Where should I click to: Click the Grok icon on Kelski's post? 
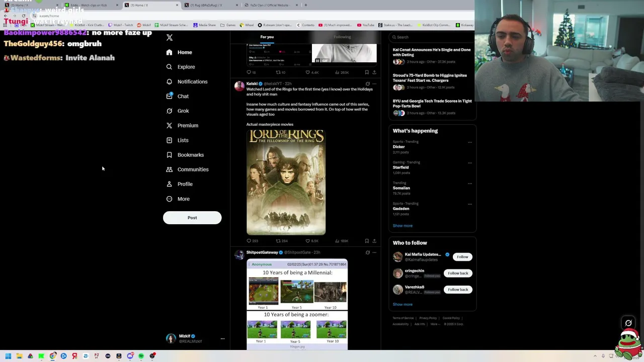(367, 84)
